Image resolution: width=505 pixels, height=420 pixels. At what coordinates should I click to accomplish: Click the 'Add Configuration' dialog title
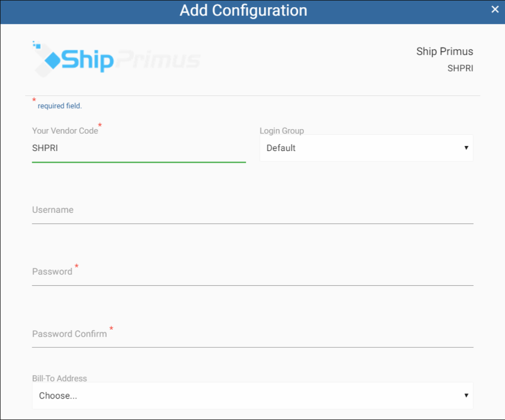[x=244, y=10]
